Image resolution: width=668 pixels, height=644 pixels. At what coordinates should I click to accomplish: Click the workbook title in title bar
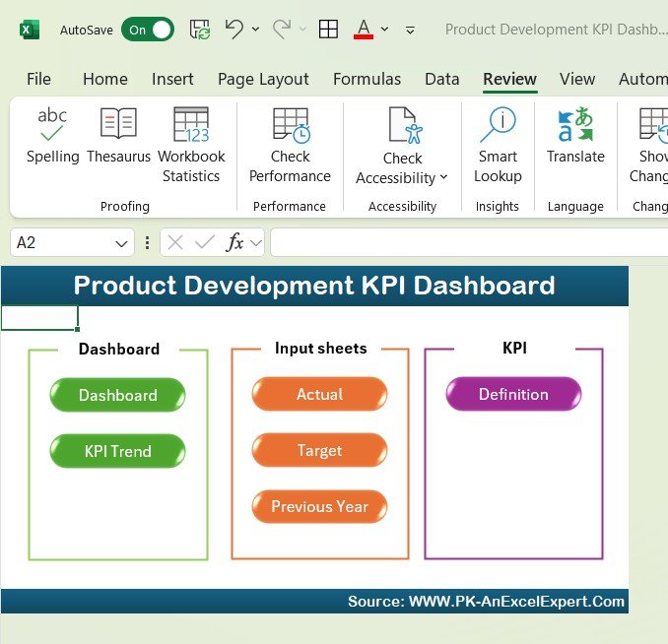coord(556,30)
